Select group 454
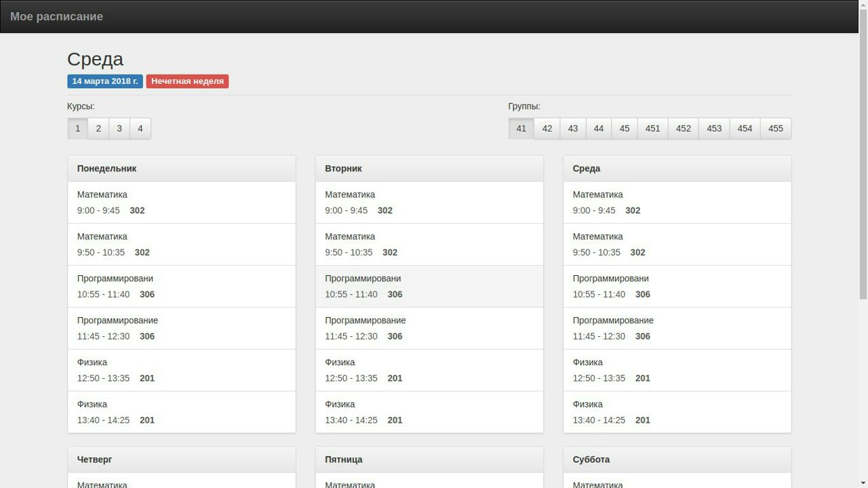This screenshot has height=488, width=868. click(x=745, y=128)
